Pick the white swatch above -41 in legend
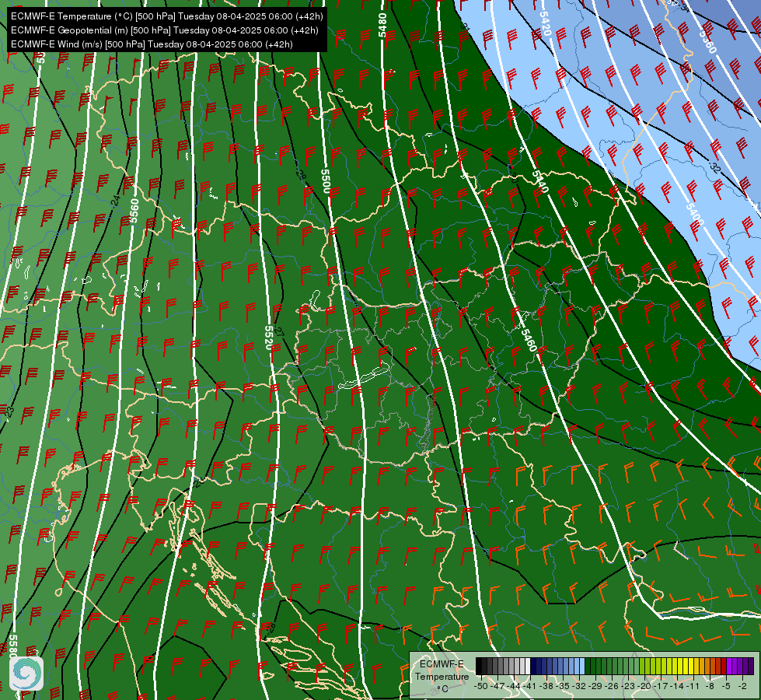Image resolution: width=761 pixels, height=700 pixels. tap(528, 666)
